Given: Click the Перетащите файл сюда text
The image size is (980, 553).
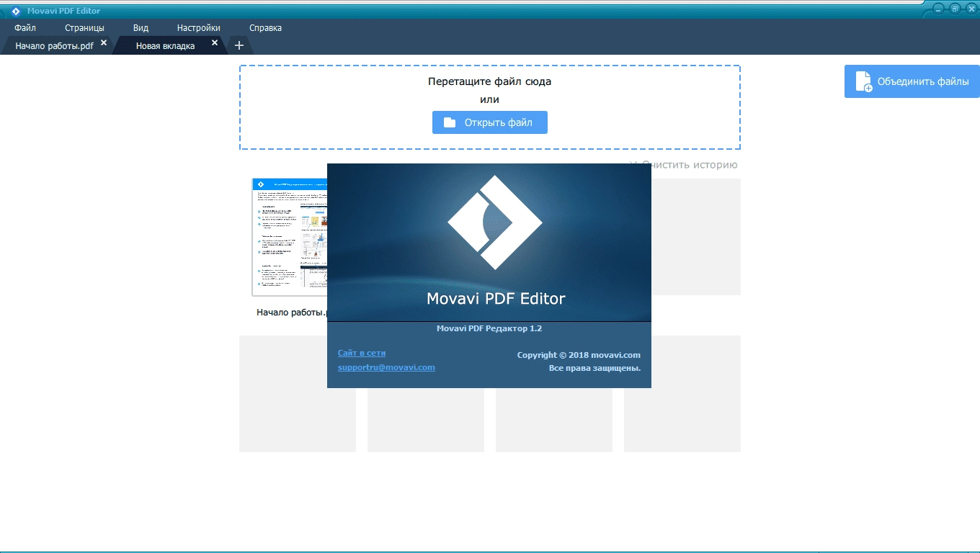Looking at the screenshot, I should point(490,81).
